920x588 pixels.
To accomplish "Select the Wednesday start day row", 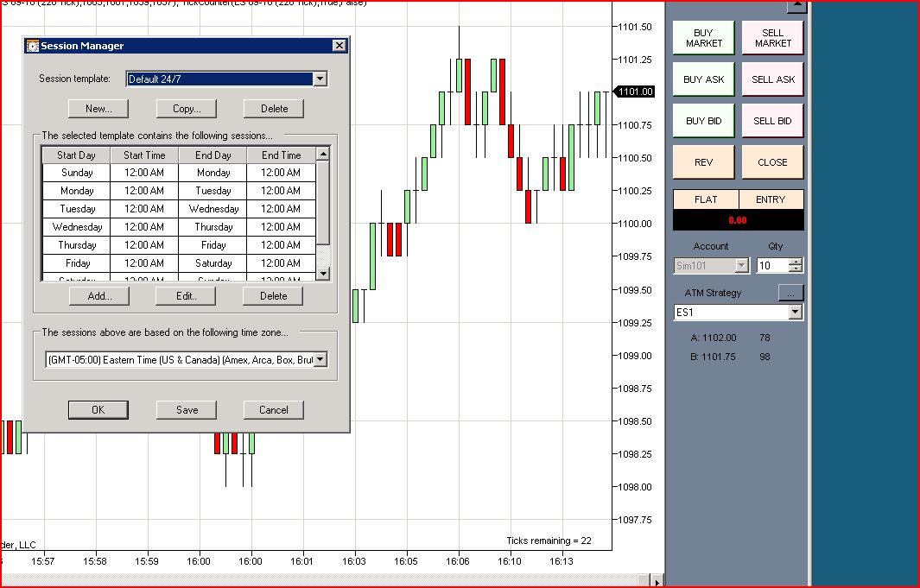I will (x=77, y=227).
